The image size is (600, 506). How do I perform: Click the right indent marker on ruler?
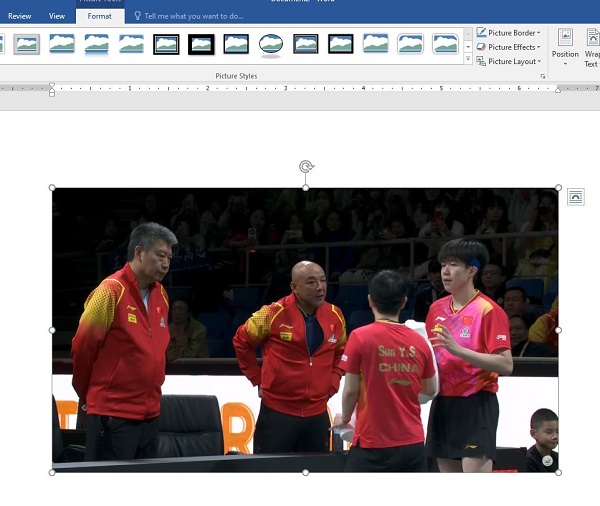click(x=558, y=90)
